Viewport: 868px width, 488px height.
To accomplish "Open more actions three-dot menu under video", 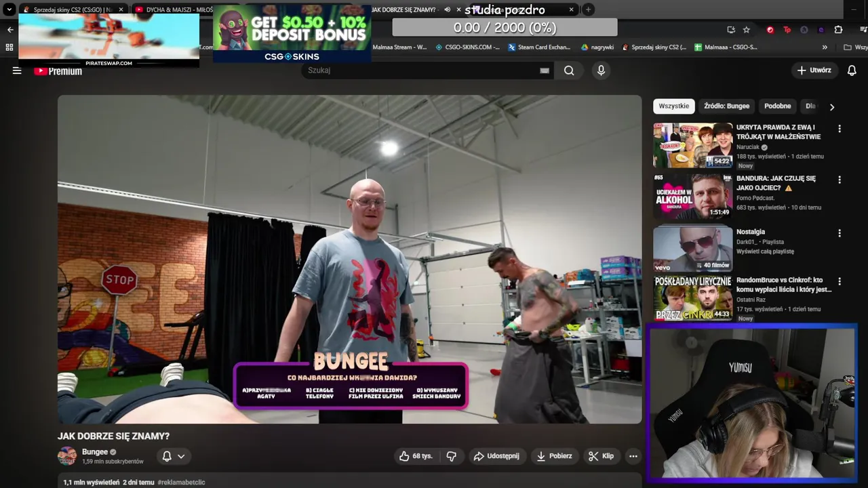I will [x=633, y=456].
